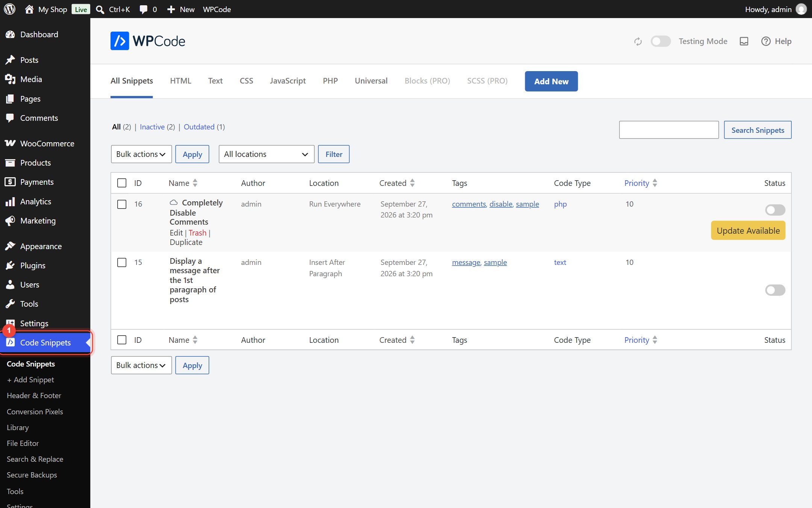The width and height of the screenshot is (812, 508).
Task: Open the Header & Footer submenu item
Action: 34,395
